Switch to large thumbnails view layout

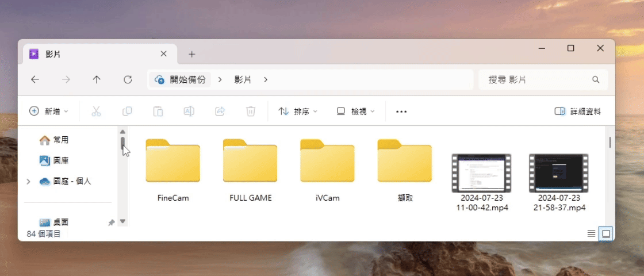coord(605,233)
